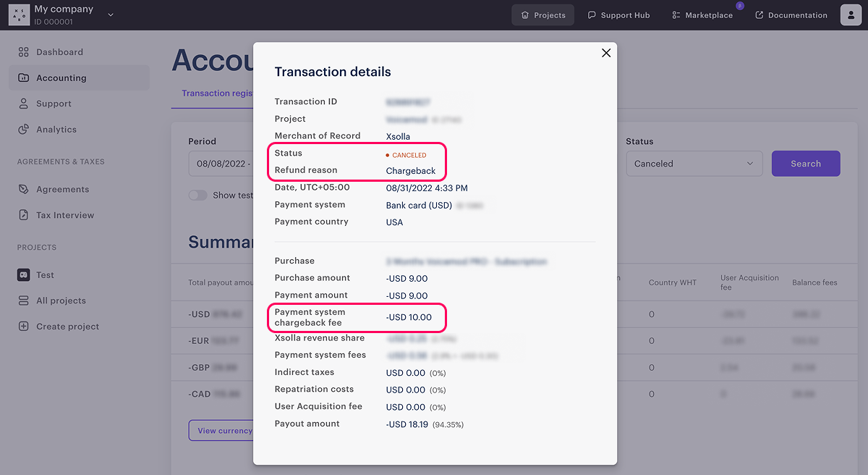Click the Accounting sidebar icon
Image resolution: width=868 pixels, height=475 pixels.
[24, 78]
